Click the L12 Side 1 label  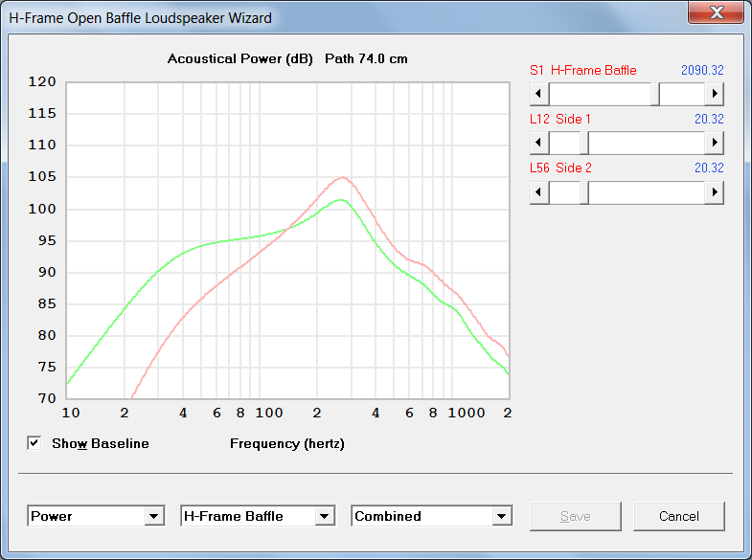click(560, 119)
